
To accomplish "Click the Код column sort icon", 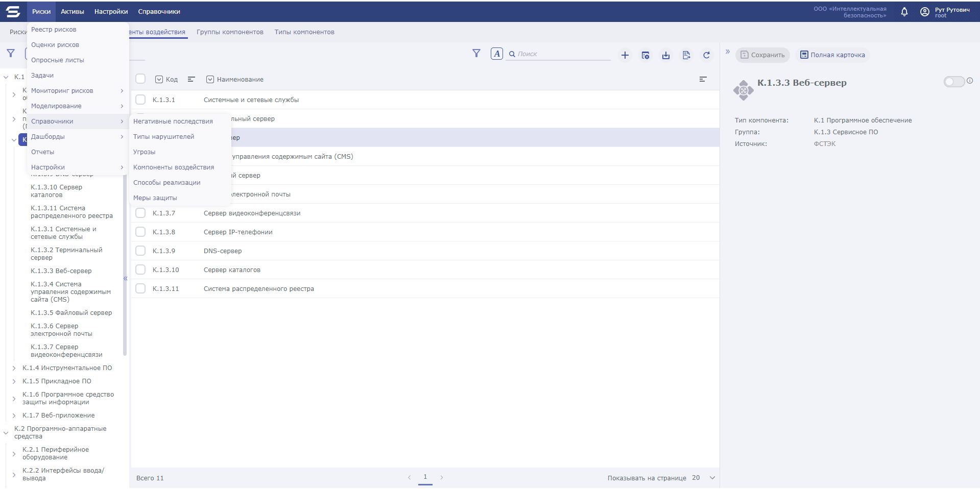I will point(192,79).
